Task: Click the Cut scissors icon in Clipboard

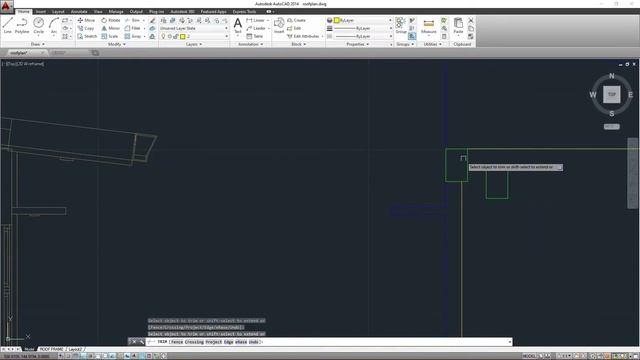Action: 471,20
